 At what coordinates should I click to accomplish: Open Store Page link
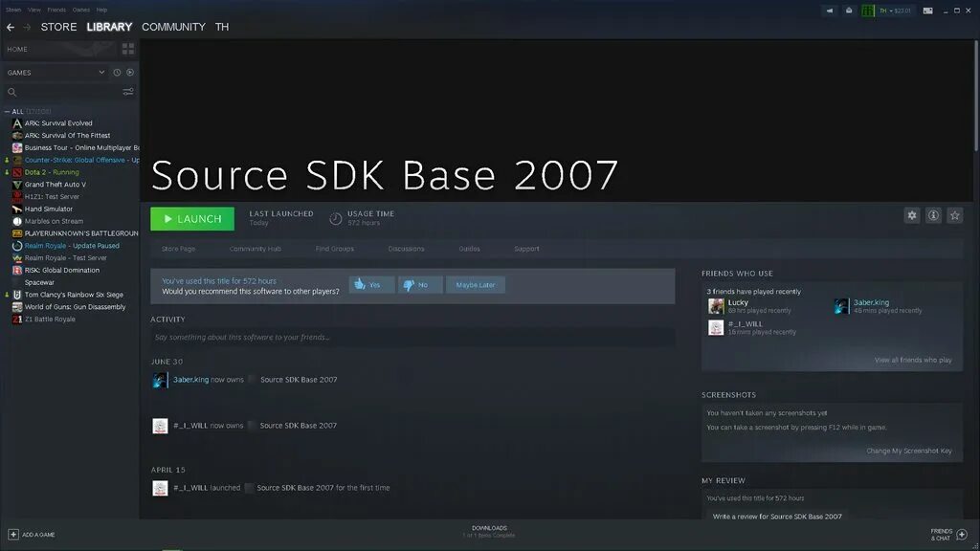click(x=178, y=249)
